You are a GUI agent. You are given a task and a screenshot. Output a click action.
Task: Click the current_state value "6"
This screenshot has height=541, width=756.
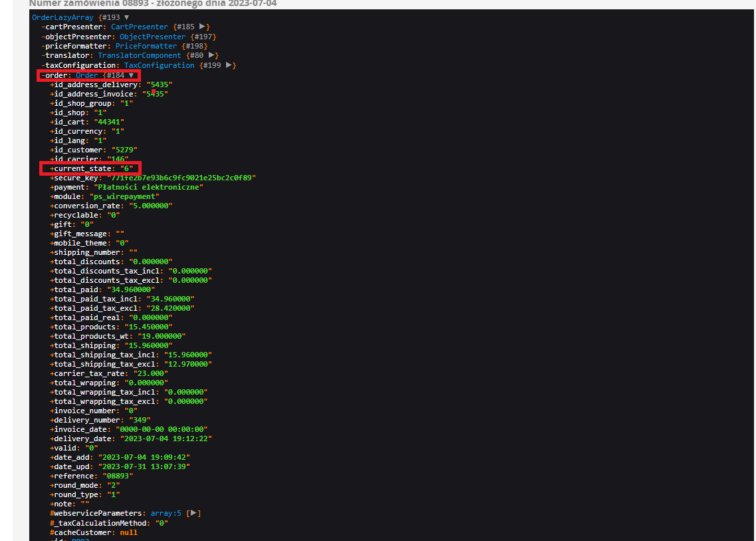pos(127,168)
